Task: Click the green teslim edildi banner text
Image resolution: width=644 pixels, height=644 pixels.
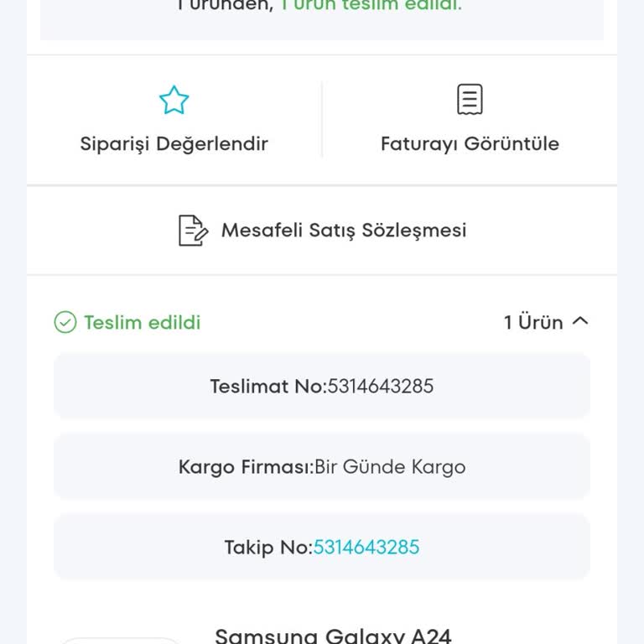Action: coord(371,5)
